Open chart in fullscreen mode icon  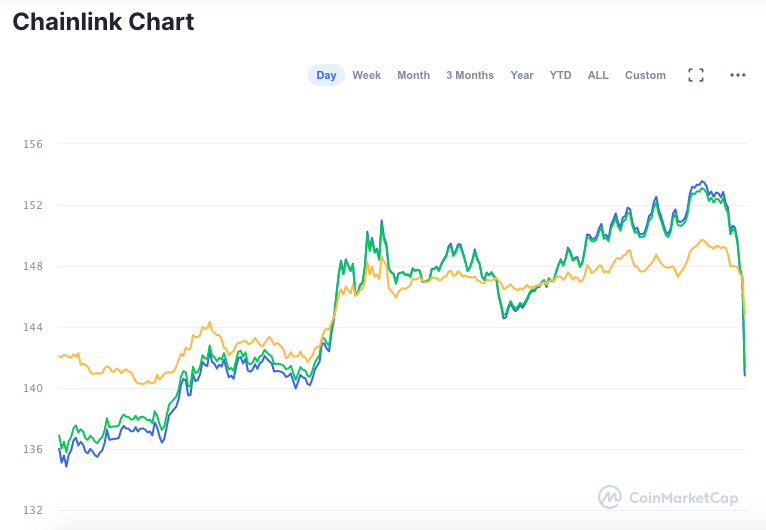click(696, 75)
